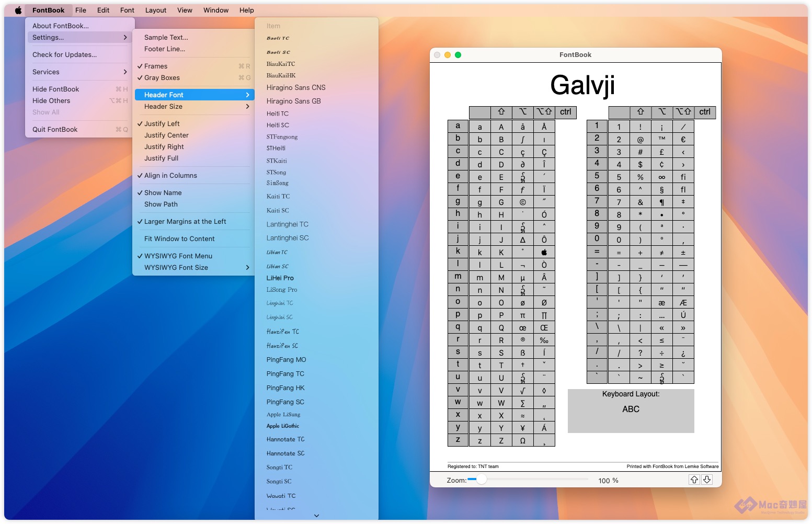Expand the Header Size submenu
812x524 pixels.
pyautogui.click(x=193, y=106)
